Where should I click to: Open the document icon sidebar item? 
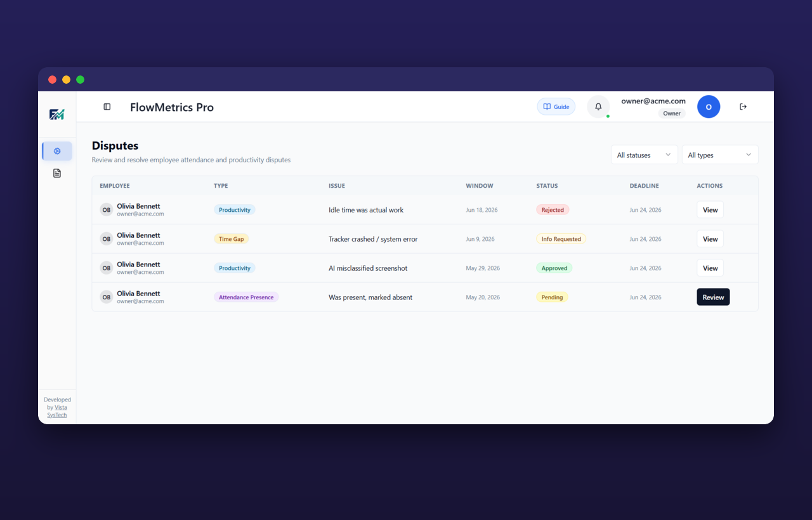click(x=57, y=173)
